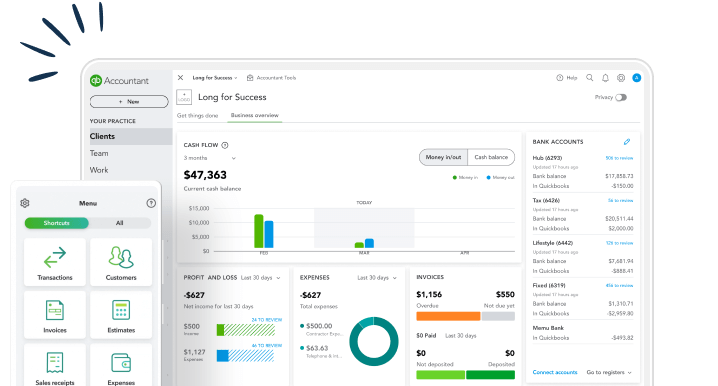Select Shortcuts in Menu panel
The image size is (718, 386).
56,223
